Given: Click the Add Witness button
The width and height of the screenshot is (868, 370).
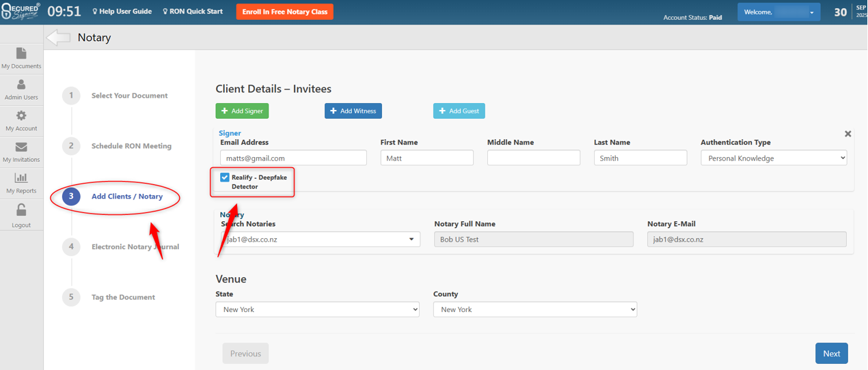Looking at the screenshot, I should [353, 111].
